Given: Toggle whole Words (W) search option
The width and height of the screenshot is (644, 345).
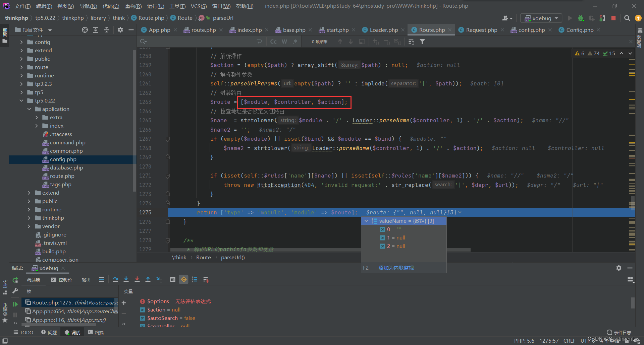Looking at the screenshot, I should pos(284,42).
